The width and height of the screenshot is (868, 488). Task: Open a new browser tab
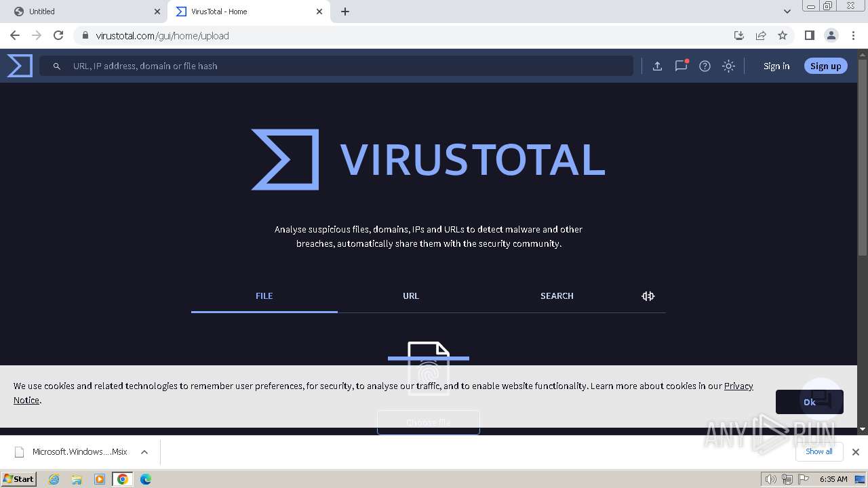point(345,12)
